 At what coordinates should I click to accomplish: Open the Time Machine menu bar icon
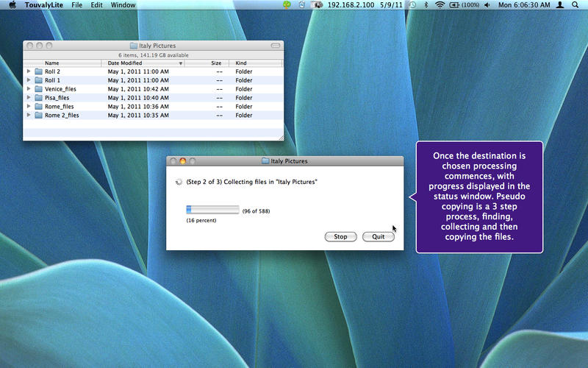(412, 5)
